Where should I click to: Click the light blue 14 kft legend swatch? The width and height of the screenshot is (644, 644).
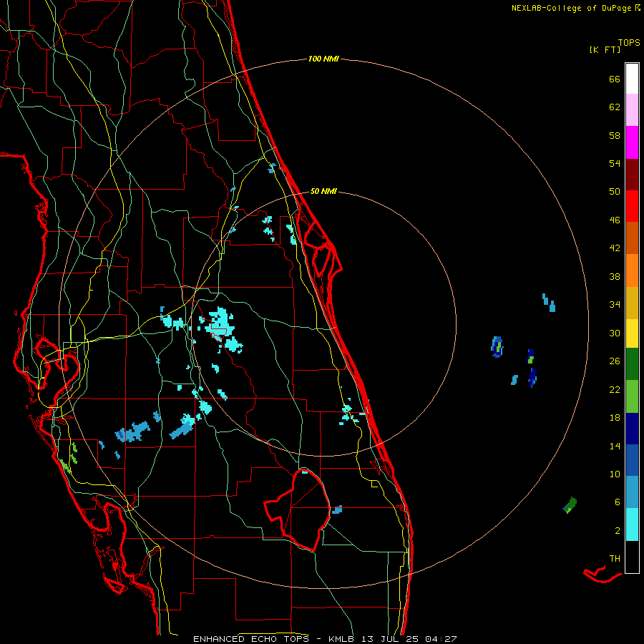(632, 492)
